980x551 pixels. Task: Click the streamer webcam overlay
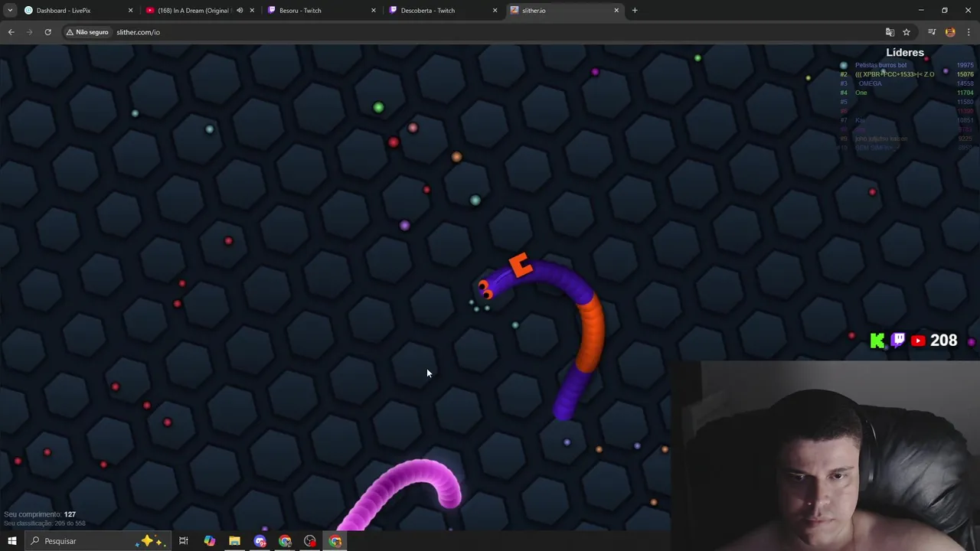[x=825, y=456]
